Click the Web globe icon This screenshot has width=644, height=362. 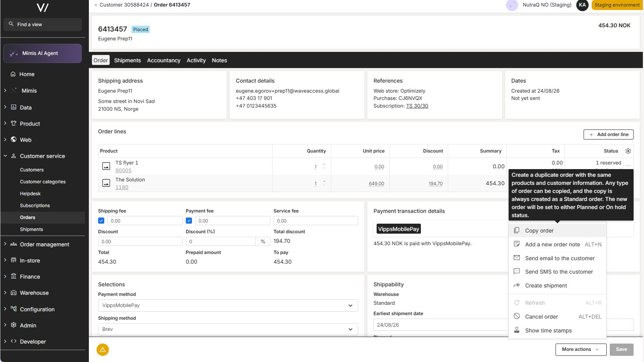13,139
